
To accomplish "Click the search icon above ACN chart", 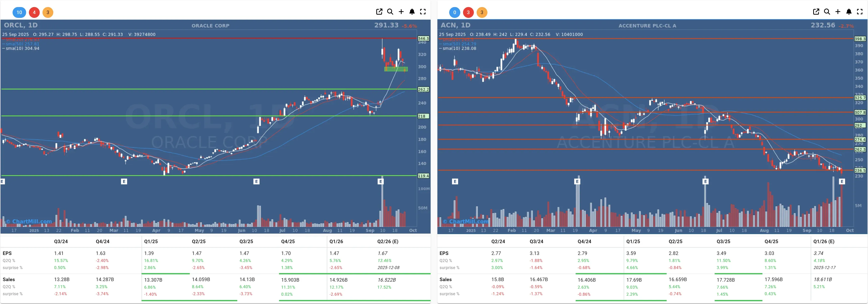I will point(827,12).
